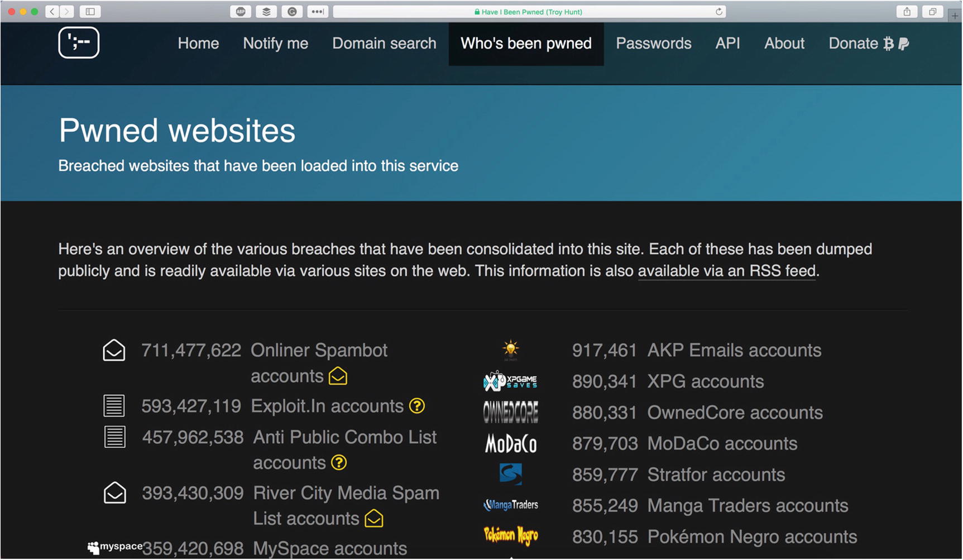The height and width of the screenshot is (560, 963).
Task: Click the three-dots password extension icon
Action: [318, 11]
